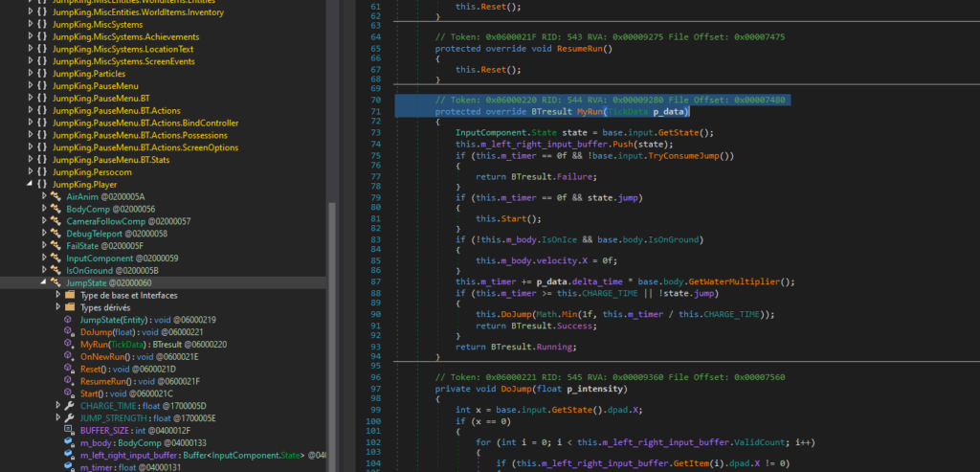Viewport: 980px width, 472px height.
Task: Follow the TickData type link on line 71
Action: [628, 112]
